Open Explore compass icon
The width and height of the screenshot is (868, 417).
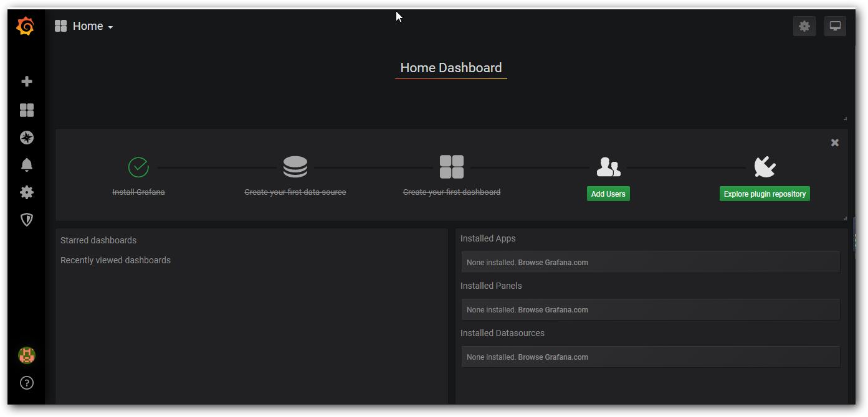tap(27, 138)
